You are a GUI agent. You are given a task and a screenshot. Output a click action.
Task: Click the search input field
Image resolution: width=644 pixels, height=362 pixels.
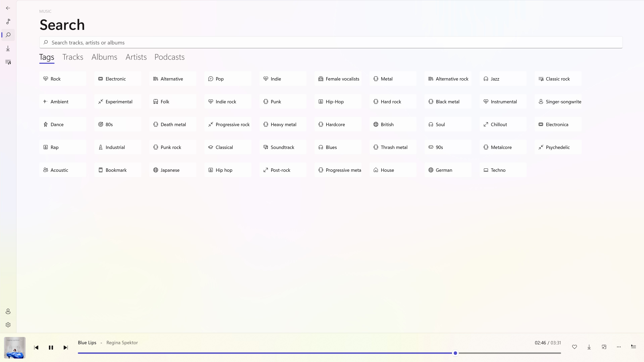point(331,42)
